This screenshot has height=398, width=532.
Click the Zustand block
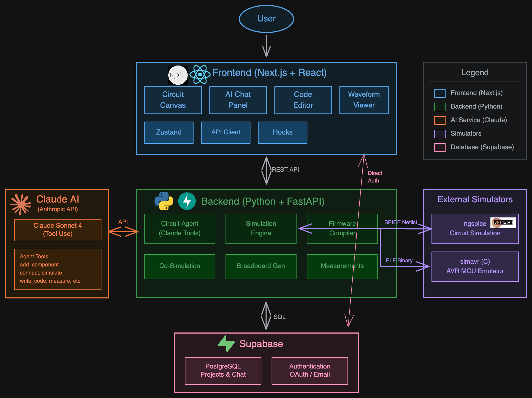coord(169,132)
